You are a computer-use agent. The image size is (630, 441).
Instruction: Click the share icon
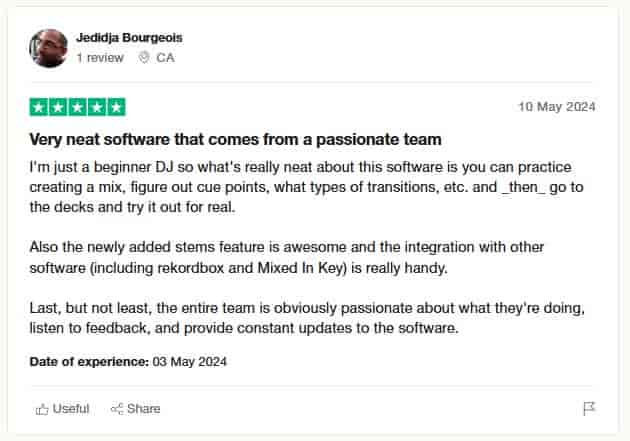pos(116,408)
